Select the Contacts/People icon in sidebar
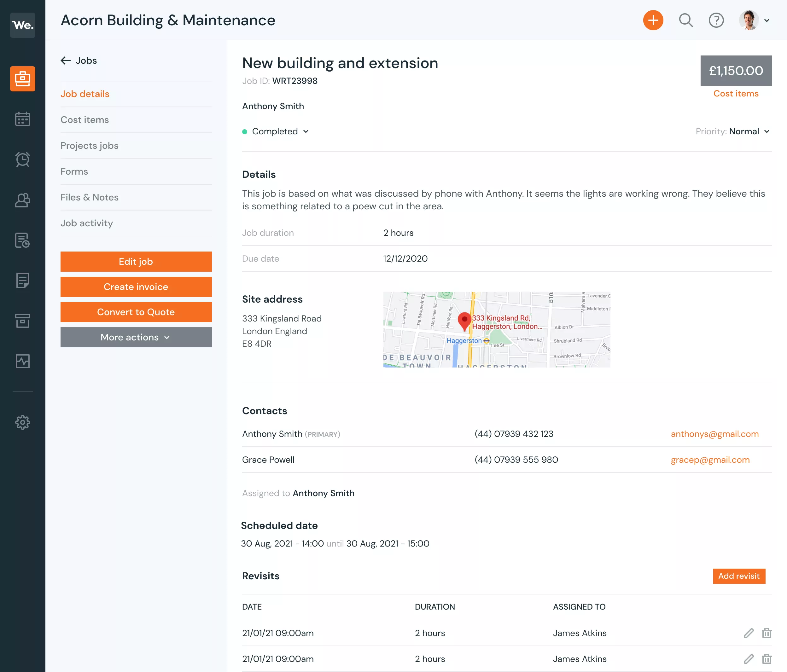 (23, 200)
